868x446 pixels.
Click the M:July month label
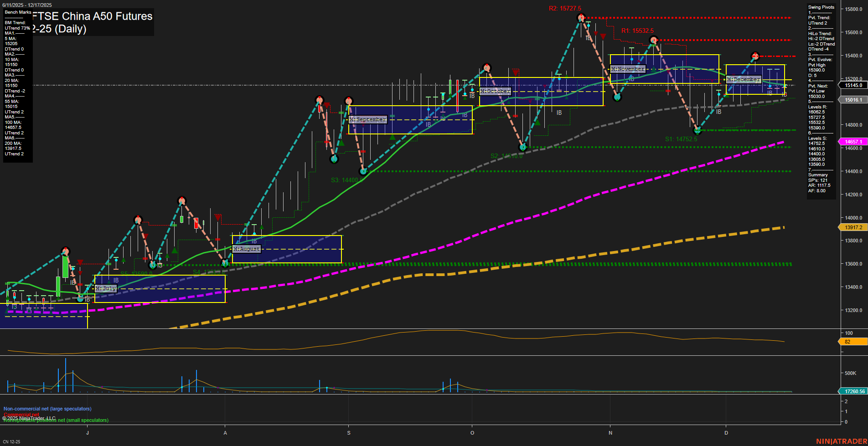tap(105, 288)
